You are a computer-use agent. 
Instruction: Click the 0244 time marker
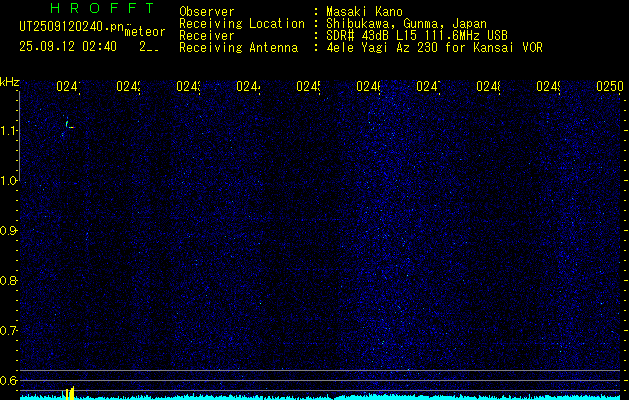248,86
